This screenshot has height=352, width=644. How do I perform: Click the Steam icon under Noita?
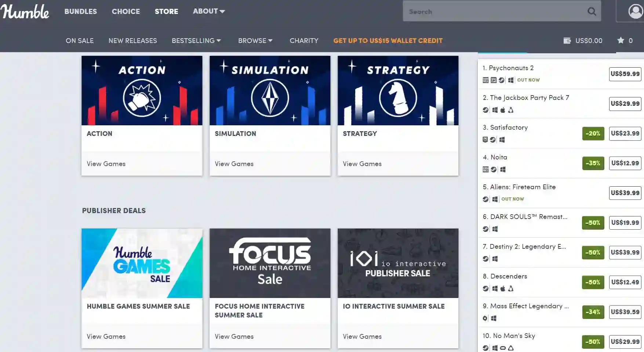click(494, 169)
